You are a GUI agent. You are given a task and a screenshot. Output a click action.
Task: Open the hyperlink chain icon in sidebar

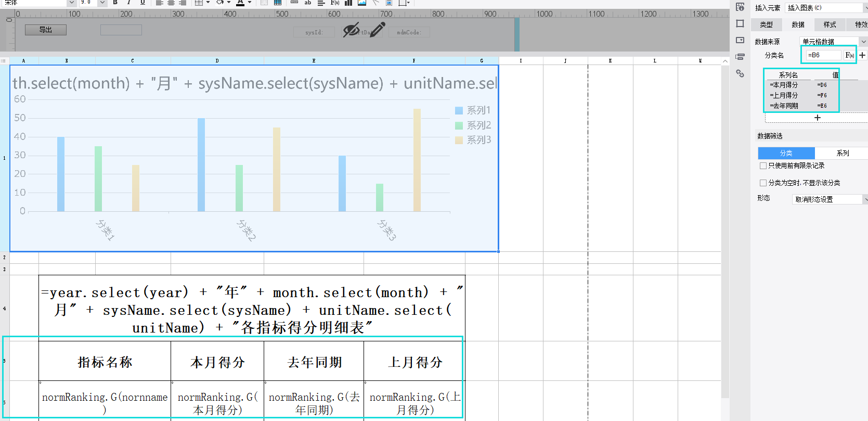(x=740, y=73)
